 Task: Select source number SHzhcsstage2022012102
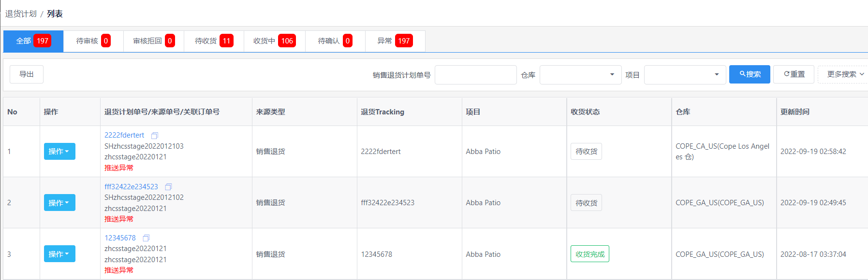pyautogui.click(x=144, y=197)
